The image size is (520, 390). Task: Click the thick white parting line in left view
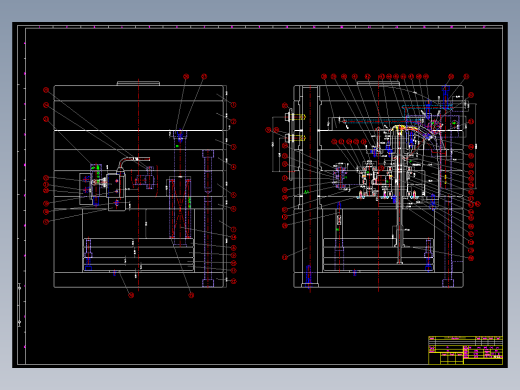pyautogui.click(x=138, y=130)
